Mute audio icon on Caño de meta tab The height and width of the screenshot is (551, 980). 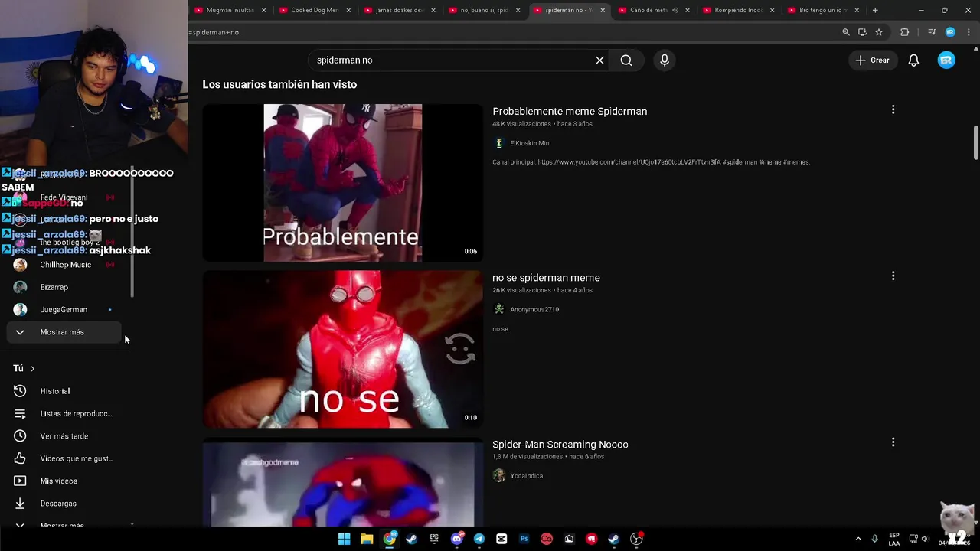[x=675, y=10]
